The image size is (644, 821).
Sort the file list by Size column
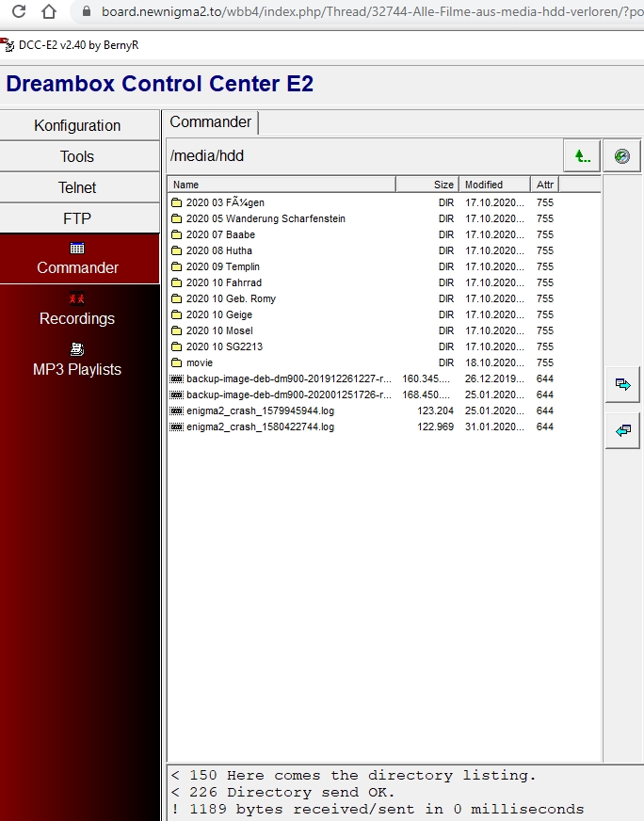click(427, 185)
